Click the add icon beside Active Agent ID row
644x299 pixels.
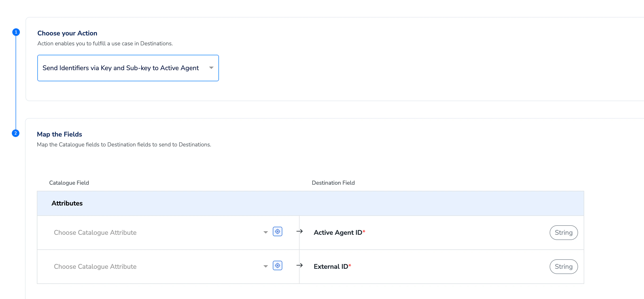[277, 231]
